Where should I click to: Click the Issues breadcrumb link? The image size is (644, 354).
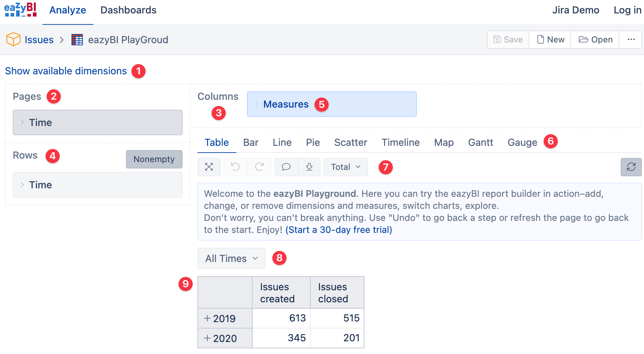(39, 40)
